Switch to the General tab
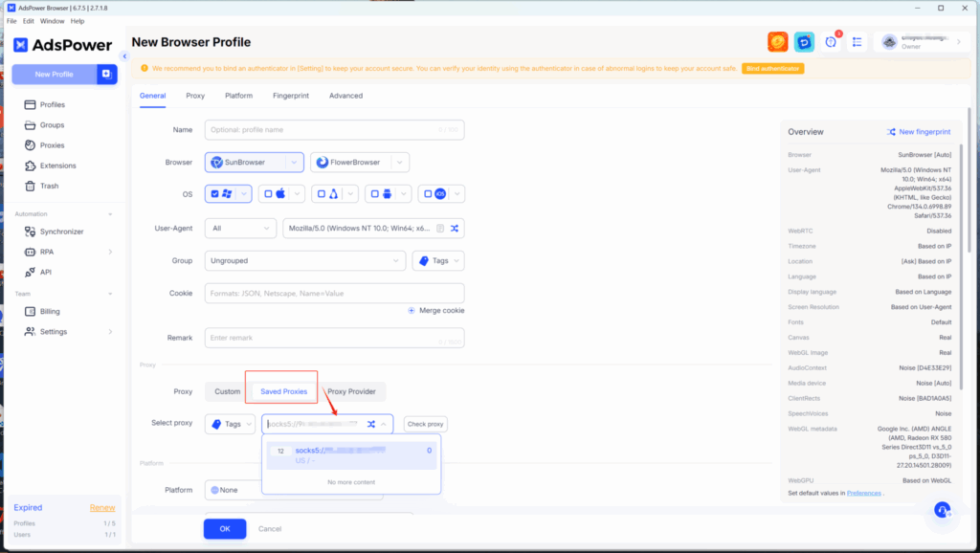 pyautogui.click(x=152, y=96)
